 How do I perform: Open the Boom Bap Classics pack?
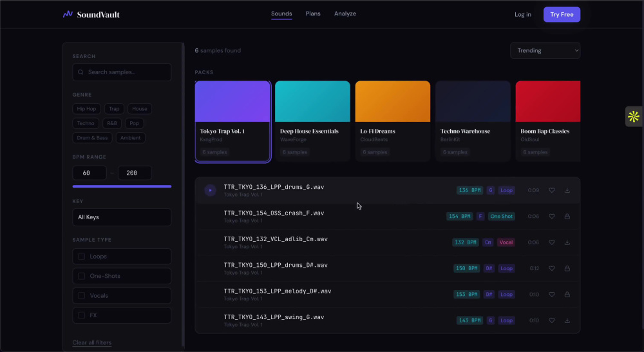(x=548, y=121)
